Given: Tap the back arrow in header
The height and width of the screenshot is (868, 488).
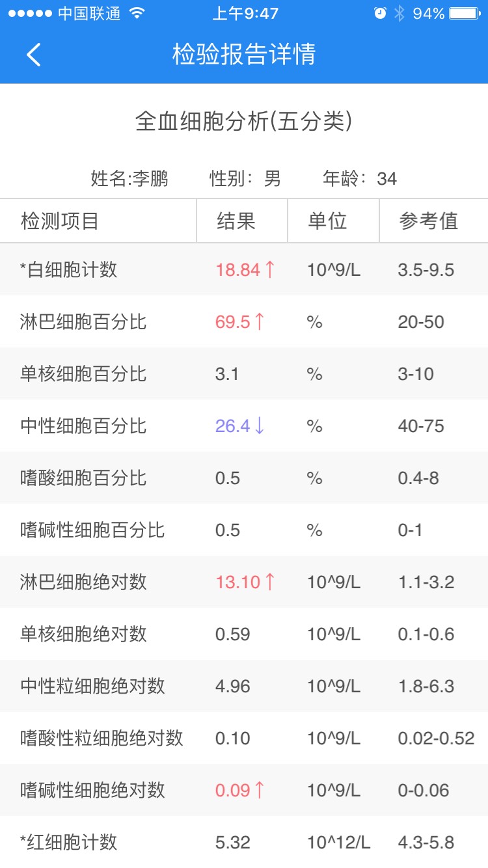Looking at the screenshot, I should (34, 55).
